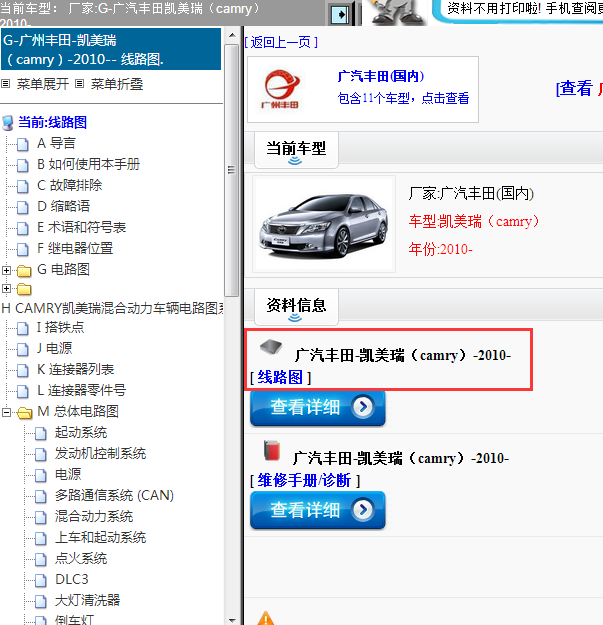Expand the unlabeled folder node below G

tap(6, 288)
